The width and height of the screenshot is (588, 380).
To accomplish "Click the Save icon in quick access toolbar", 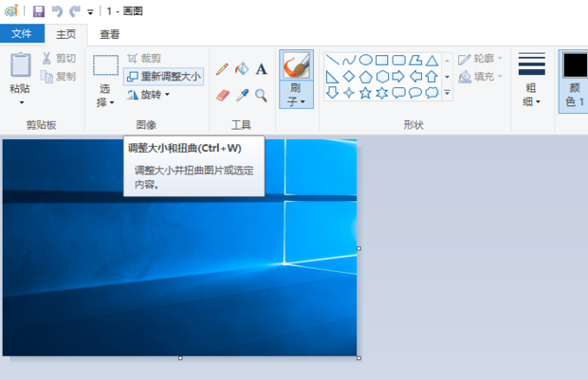I will pos(38,11).
